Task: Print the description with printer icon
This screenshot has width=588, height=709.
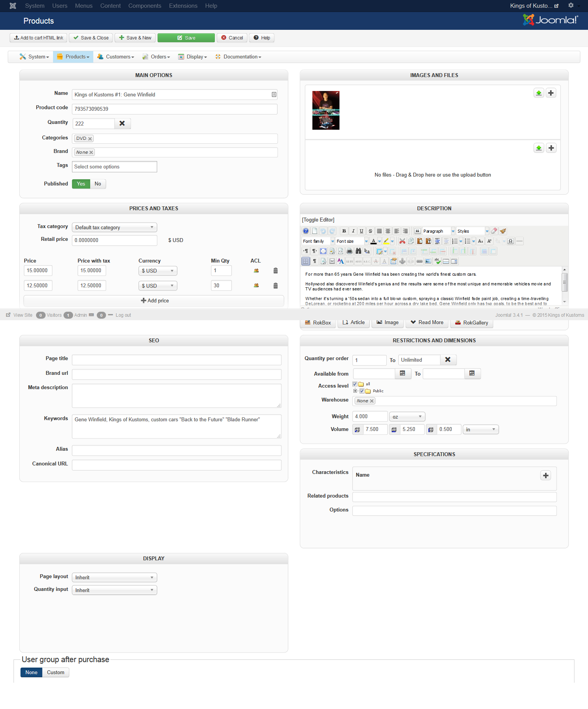Action: click(350, 251)
